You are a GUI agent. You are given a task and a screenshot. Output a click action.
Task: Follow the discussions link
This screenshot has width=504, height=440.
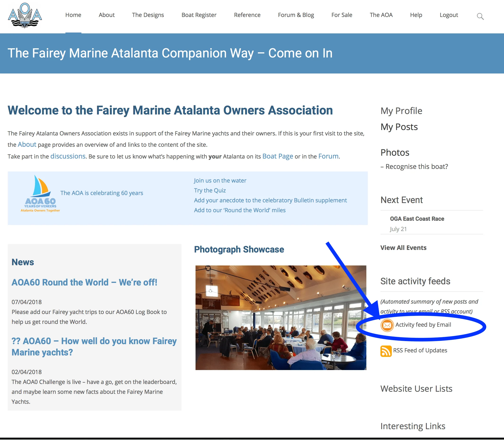[68, 156]
